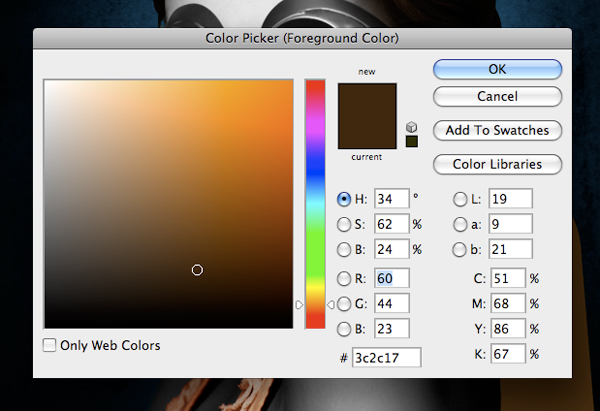Screen dimensions: 600x411
Task: Click the out-of-gamut warning cube icon
Action: click(411, 127)
